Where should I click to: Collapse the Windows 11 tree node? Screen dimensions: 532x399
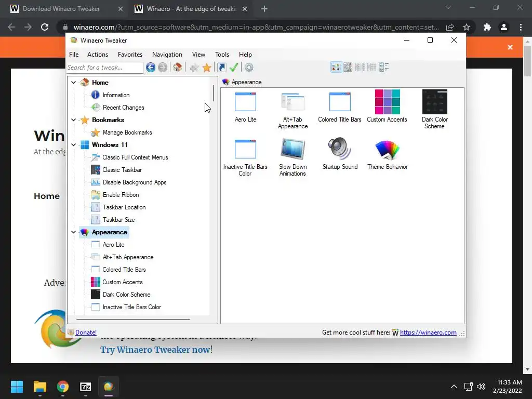click(73, 145)
